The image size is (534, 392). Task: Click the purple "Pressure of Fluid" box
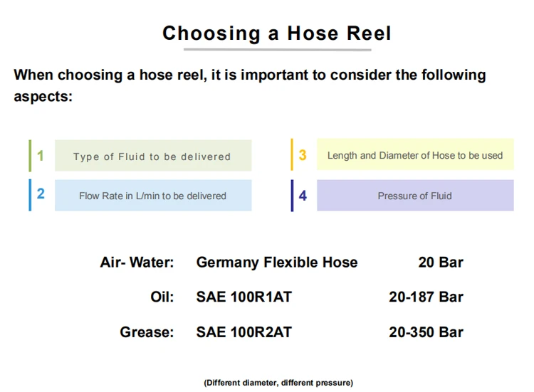click(x=414, y=196)
